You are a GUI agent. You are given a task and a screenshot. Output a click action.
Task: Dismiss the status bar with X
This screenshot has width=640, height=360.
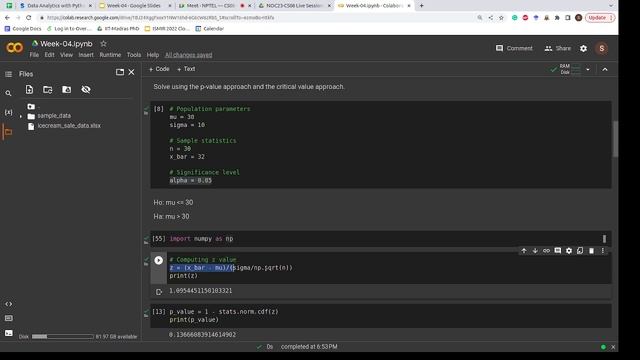[x=613, y=347]
